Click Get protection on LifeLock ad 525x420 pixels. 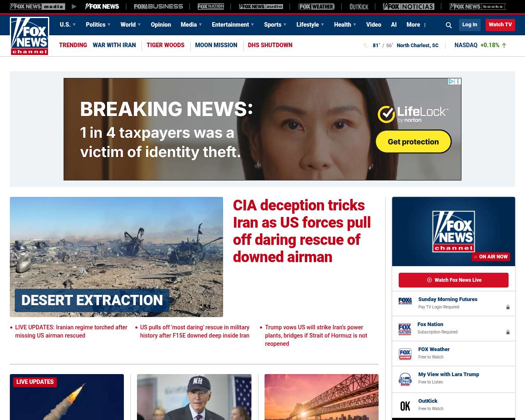(x=413, y=142)
